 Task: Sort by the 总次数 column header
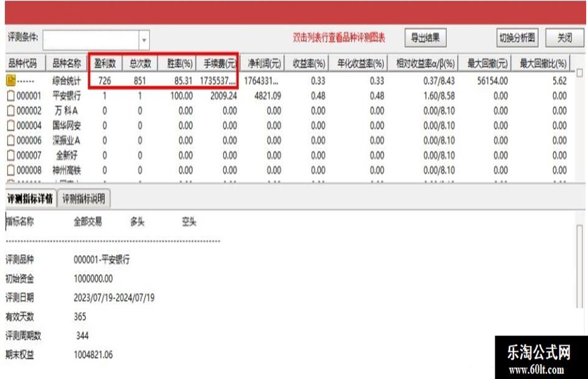[140, 63]
